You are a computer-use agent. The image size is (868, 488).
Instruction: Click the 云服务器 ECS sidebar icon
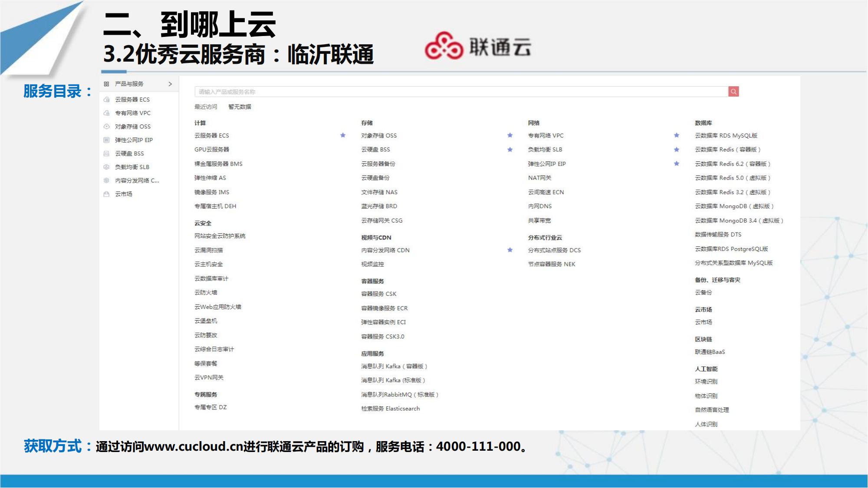pyautogui.click(x=106, y=100)
